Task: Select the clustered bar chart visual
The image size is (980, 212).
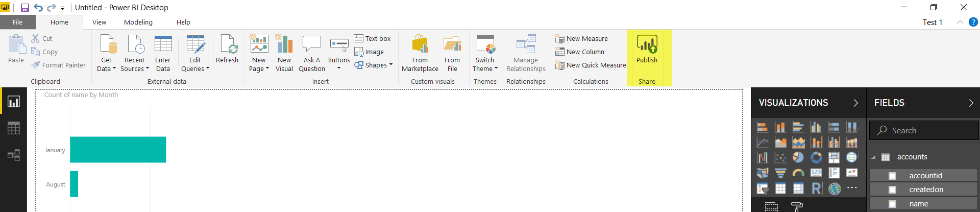Action: coord(798,127)
